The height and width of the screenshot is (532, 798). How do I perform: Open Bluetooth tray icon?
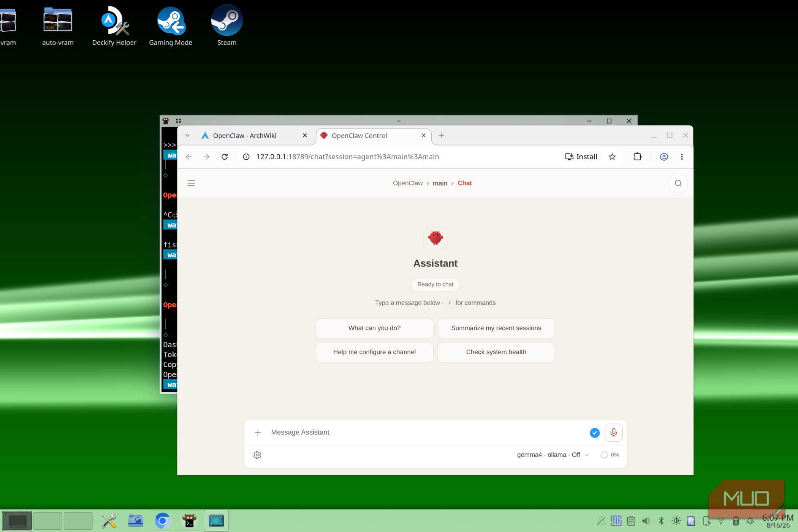[661, 521]
